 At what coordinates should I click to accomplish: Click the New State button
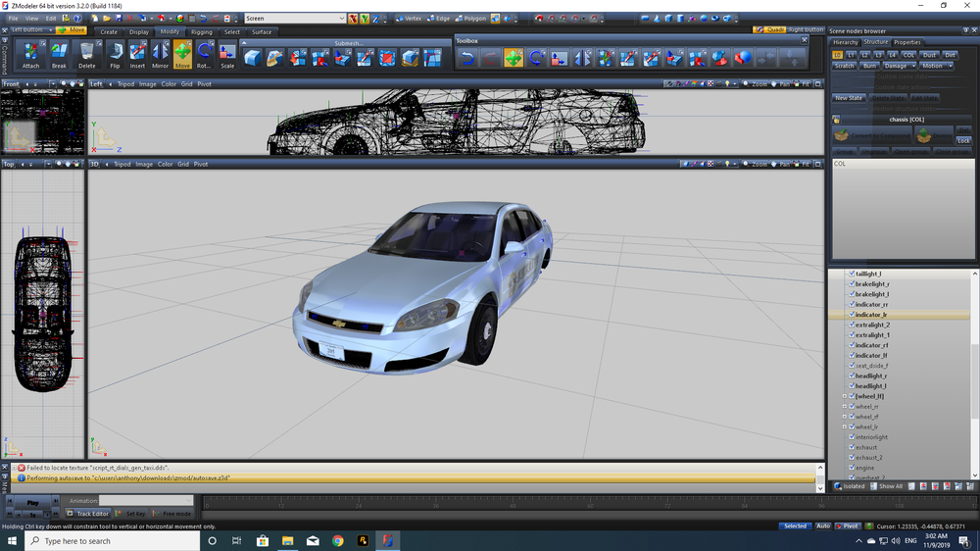coord(849,98)
